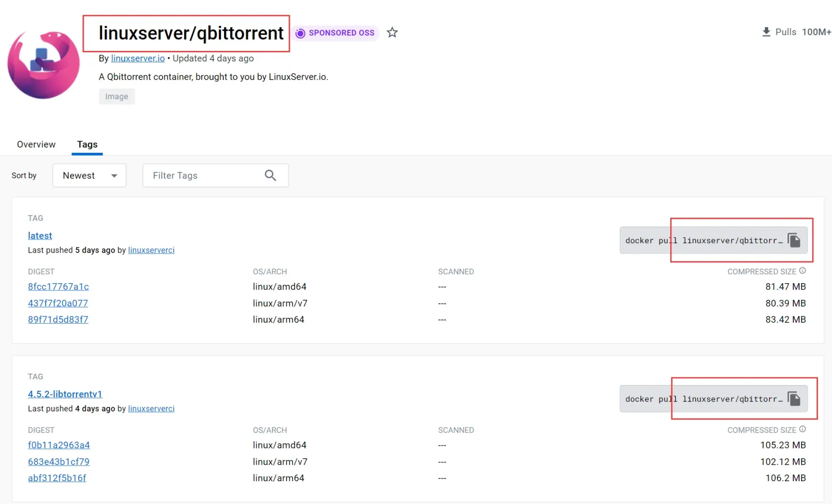Click the qbittorrent repository logo image
Screen dimensions: 832x504
tap(44, 65)
